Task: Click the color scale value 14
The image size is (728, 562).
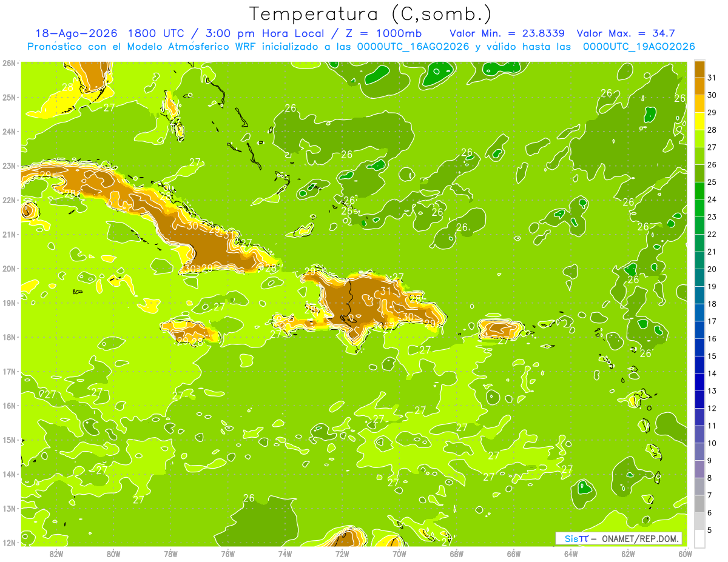Action: point(712,373)
